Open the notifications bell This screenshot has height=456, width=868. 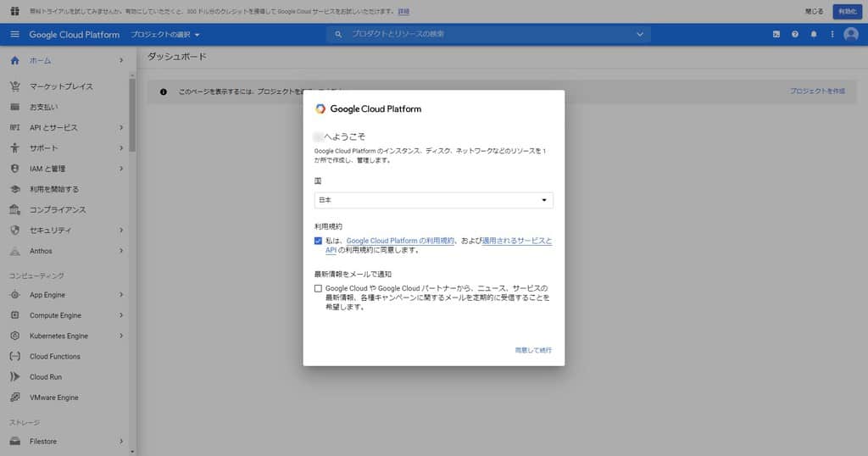coord(814,35)
